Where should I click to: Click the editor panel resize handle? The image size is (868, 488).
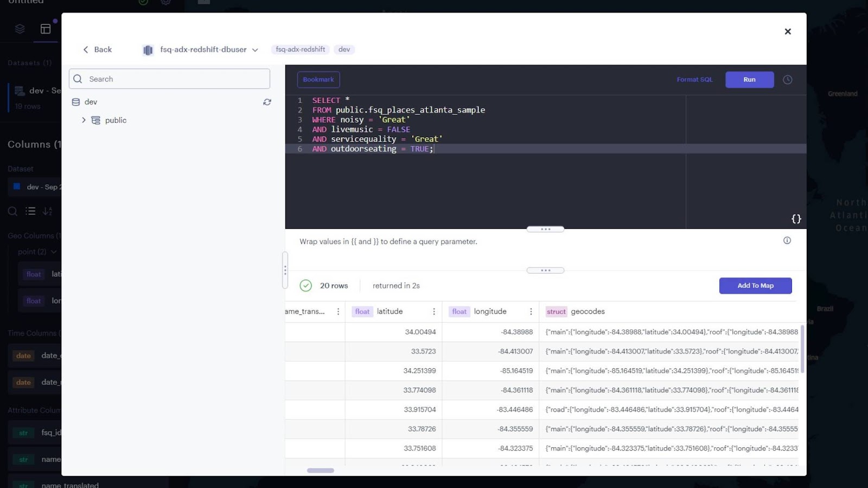pyautogui.click(x=545, y=229)
